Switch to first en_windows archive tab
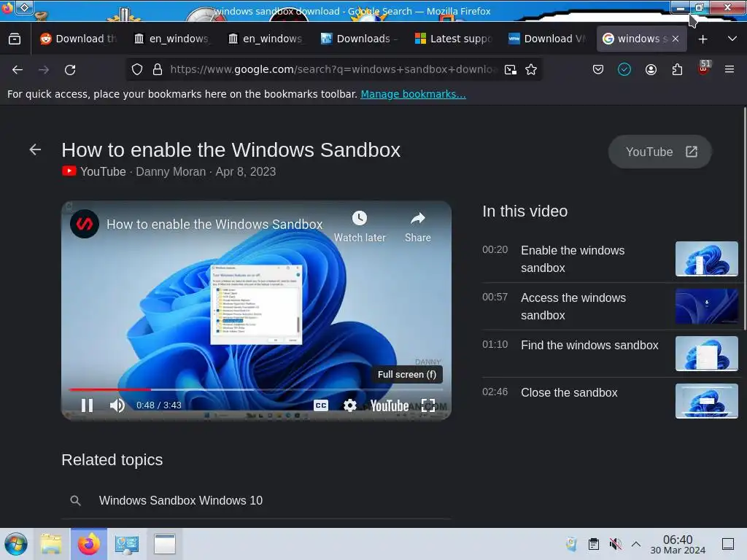This screenshot has width=747, height=560. tap(172, 39)
